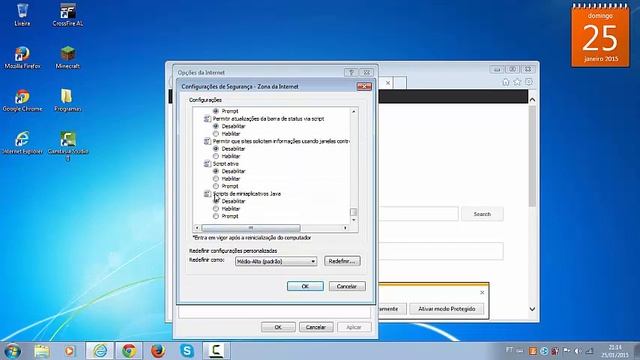Click OK in the Opções da Internet dialog
Viewport: 640px width, 360px height.
point(278,327)
